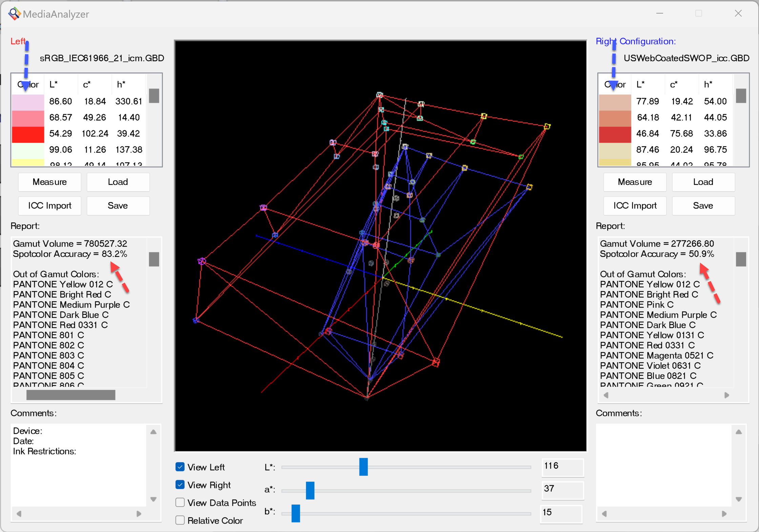The height and width of the screenshot is (532, 759).
Task: Click the L* slider handle
Action: 364,467
